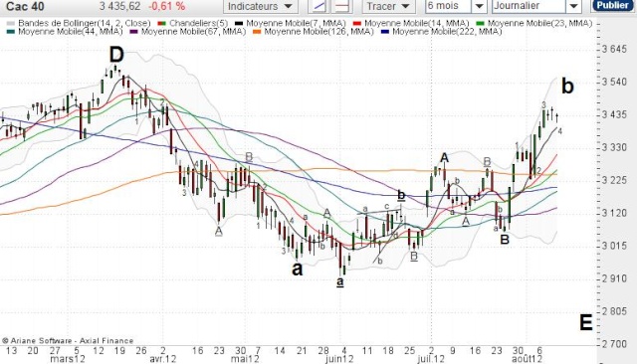Click the 2 910 price axis label

click(614, 278)
